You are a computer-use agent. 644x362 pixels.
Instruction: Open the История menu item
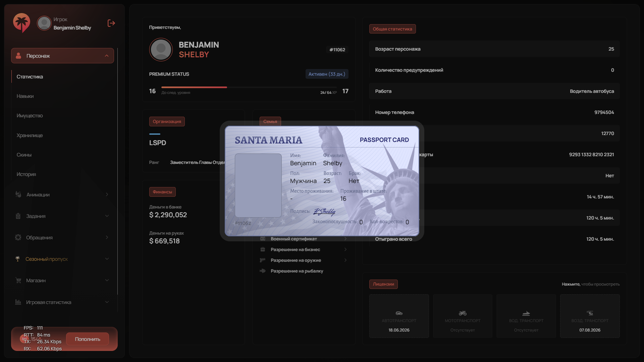coord(26,174)
